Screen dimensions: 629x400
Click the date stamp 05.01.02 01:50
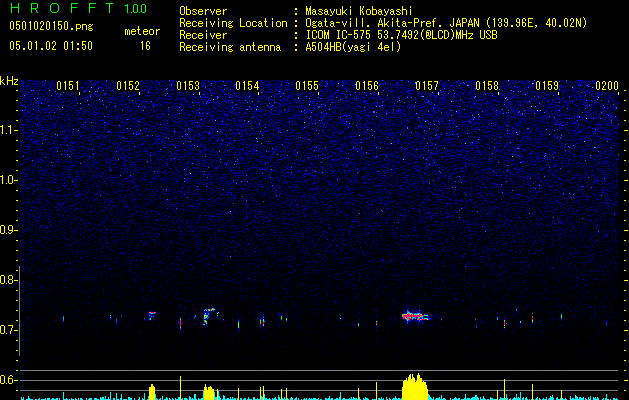[x=51, y=46]
